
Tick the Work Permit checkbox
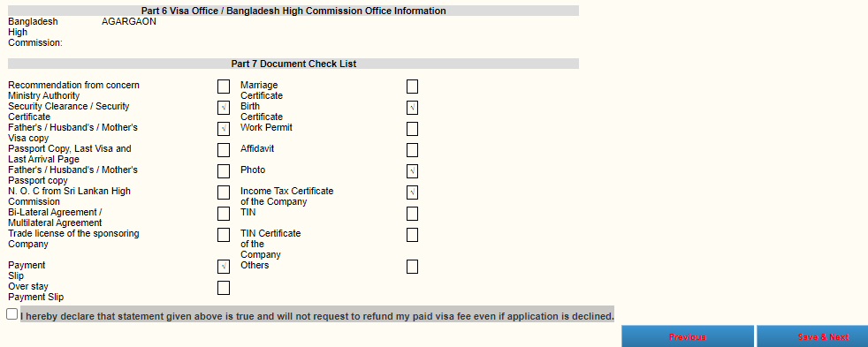coord(413,129)
